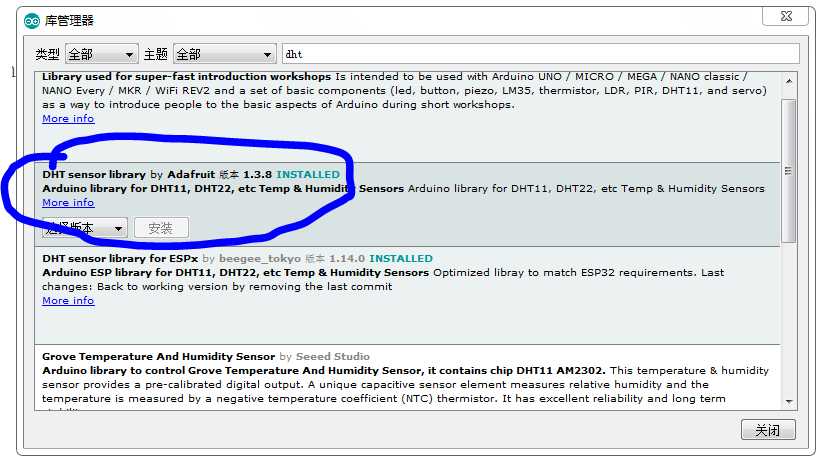Open More info link for DHT ESPx library
Viewport: 837px width, 471px height.
[68, 301]
